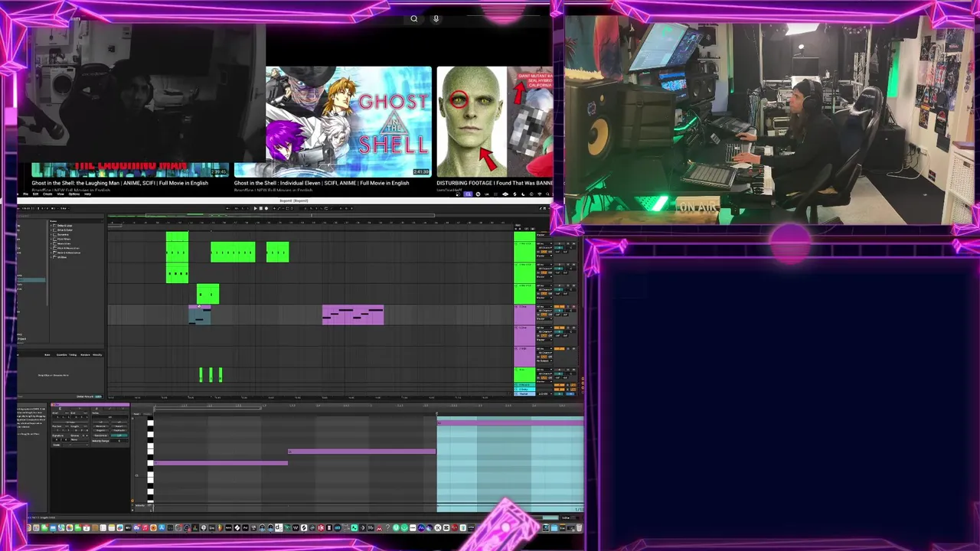The height and width of the screenshot is (551, 980).
Task: Toggle track activator on A Reverb return
Action: [x=559, y=384]
